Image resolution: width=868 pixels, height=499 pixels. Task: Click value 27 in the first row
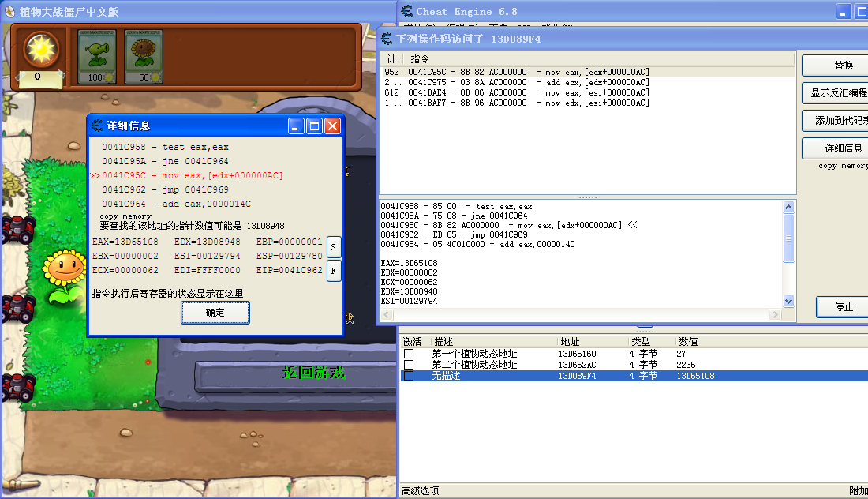[681, 354]
